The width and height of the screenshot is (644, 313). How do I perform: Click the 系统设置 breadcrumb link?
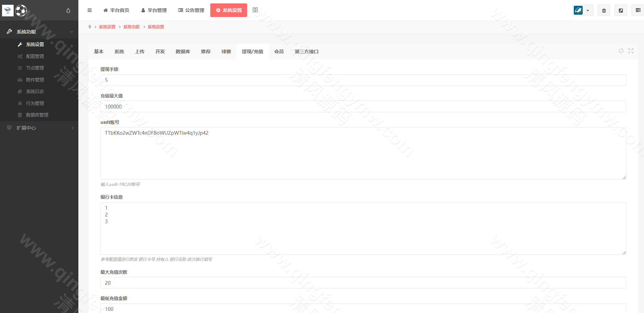[107, 27]
